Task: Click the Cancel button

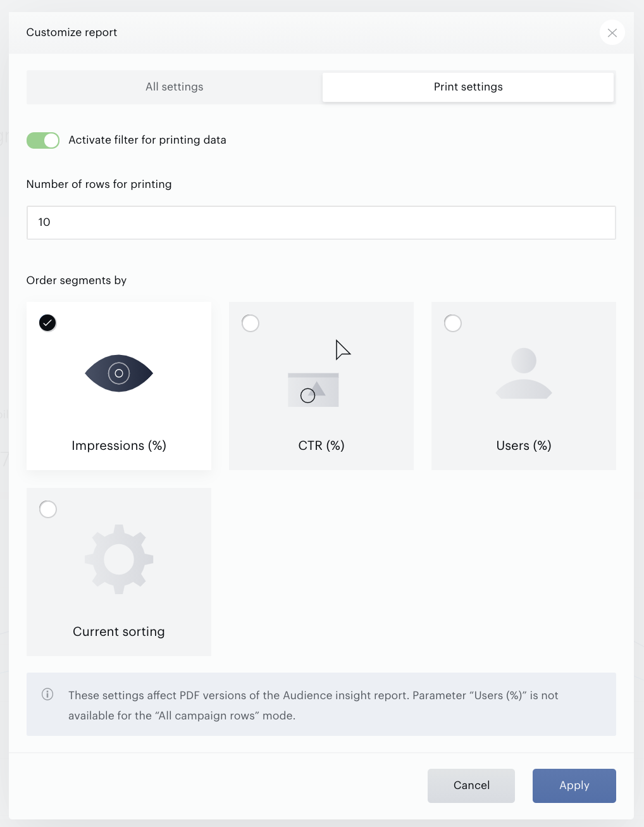Action: click(x=471, y=785)
